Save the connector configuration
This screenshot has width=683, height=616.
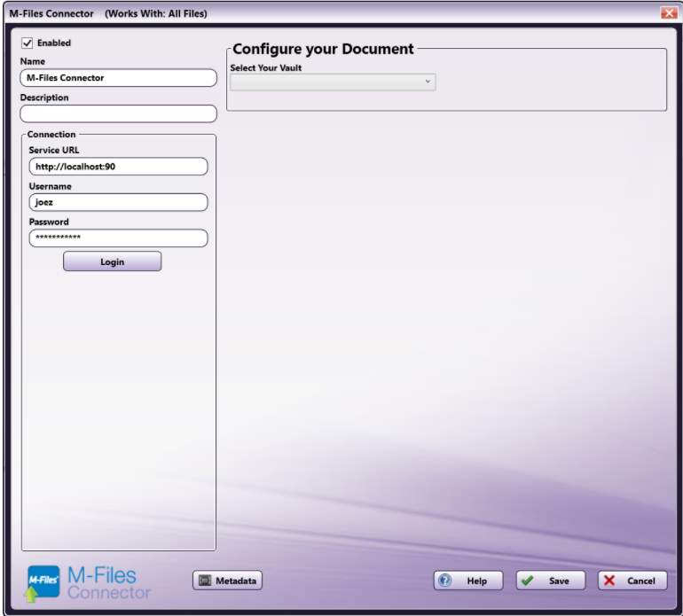tap(551, 581)
